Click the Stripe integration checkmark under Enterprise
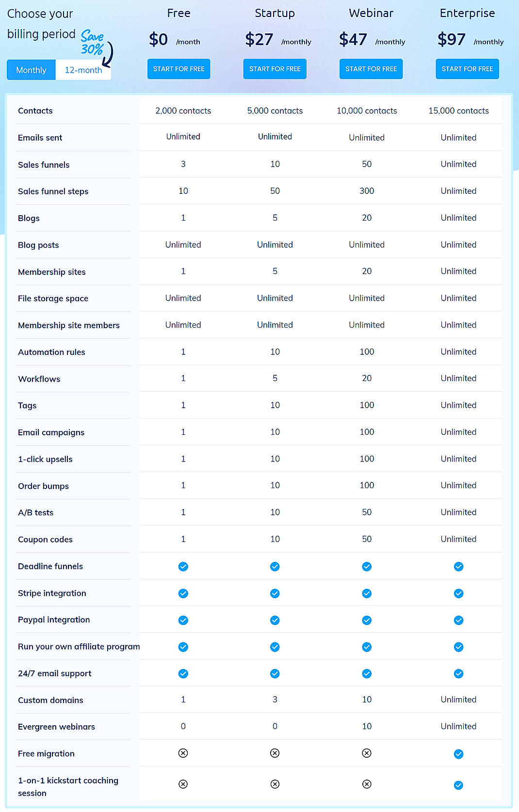 click(458, 593)
